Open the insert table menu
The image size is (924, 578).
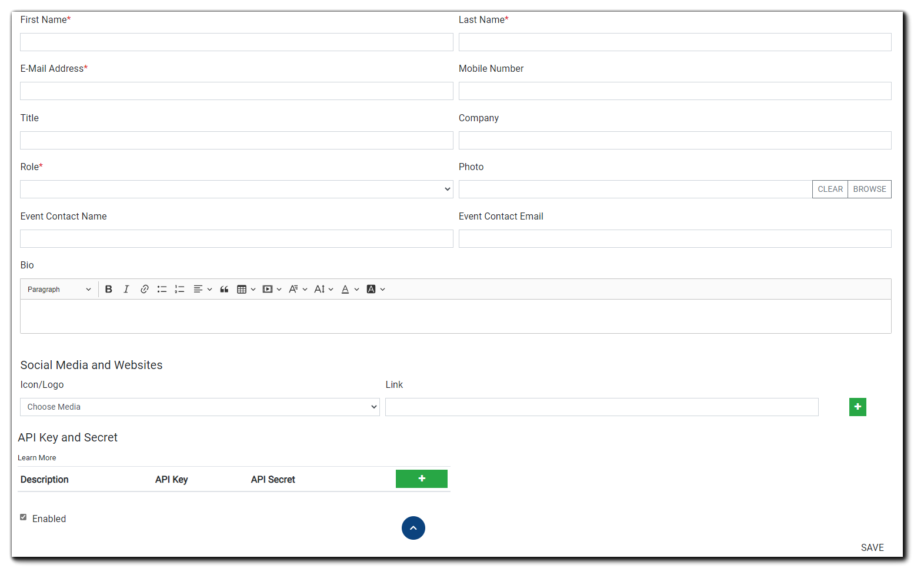(246, 289)
